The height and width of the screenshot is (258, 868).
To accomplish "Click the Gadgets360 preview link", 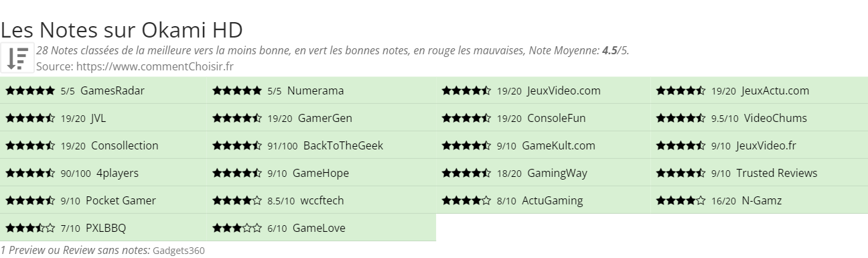I will click(x=179, y=251).
